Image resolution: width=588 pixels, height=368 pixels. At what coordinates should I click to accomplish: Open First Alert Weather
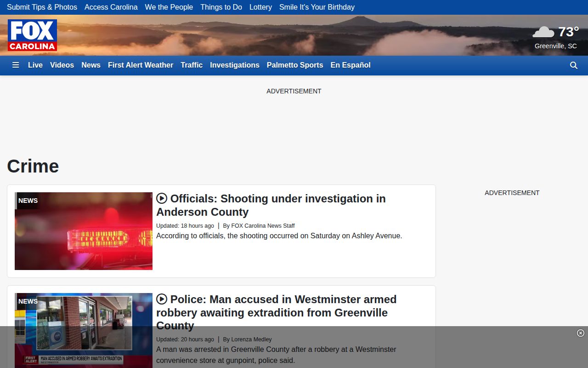(x=141, y=65)
